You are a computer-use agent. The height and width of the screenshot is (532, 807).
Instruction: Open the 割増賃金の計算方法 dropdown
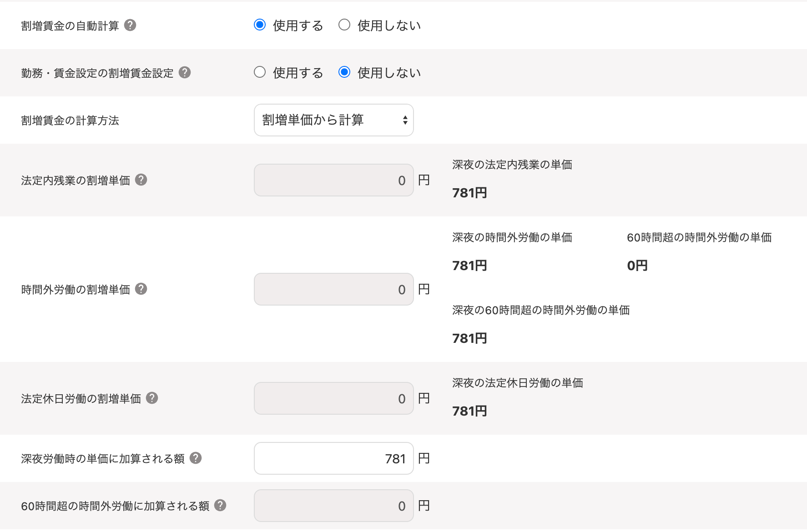[x=334, y=120]
